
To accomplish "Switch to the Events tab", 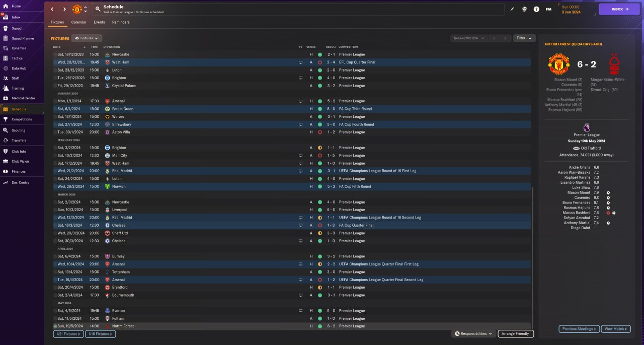I will pos(99,22).
